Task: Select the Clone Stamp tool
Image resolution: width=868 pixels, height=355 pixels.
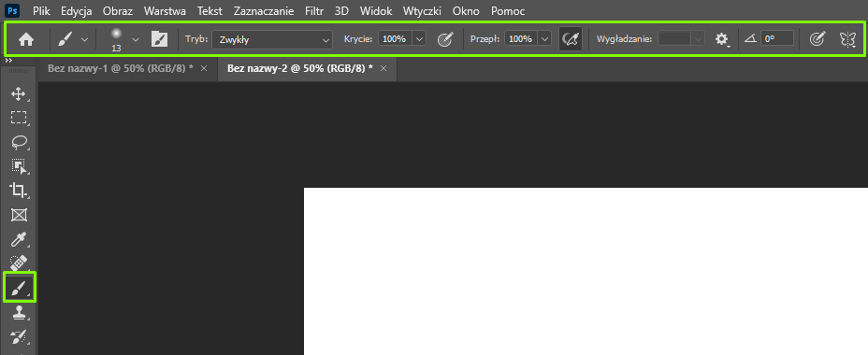Action: [x=19, y=313]
